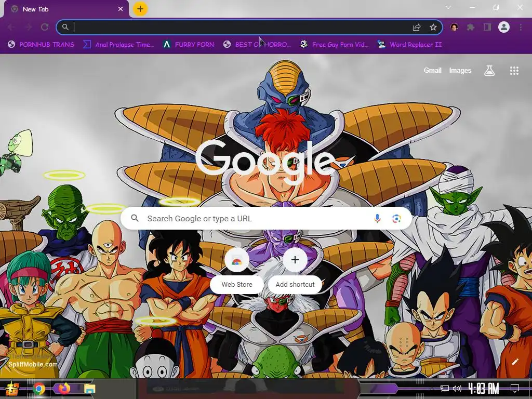
Task: Select the New Tab tab
Action: [66, 9]
